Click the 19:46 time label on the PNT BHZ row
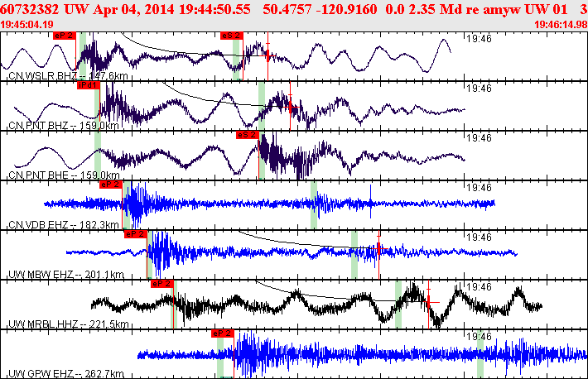Viewport: 588px width, 379px height. pos(479,89)
